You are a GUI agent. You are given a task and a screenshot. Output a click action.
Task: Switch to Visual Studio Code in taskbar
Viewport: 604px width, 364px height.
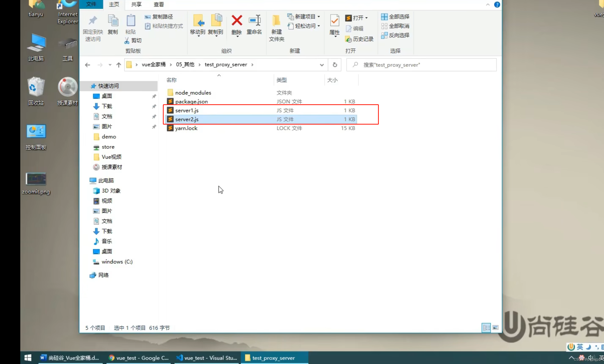click(207, 358)
